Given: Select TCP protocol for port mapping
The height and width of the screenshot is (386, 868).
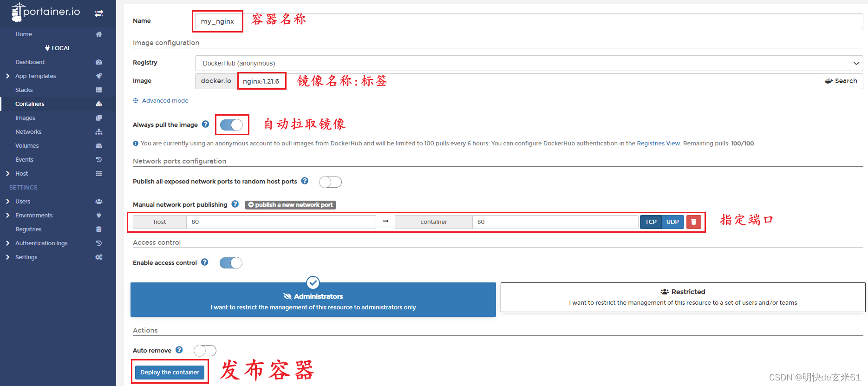Looking at the screenshot, I should tap(651, 222).
